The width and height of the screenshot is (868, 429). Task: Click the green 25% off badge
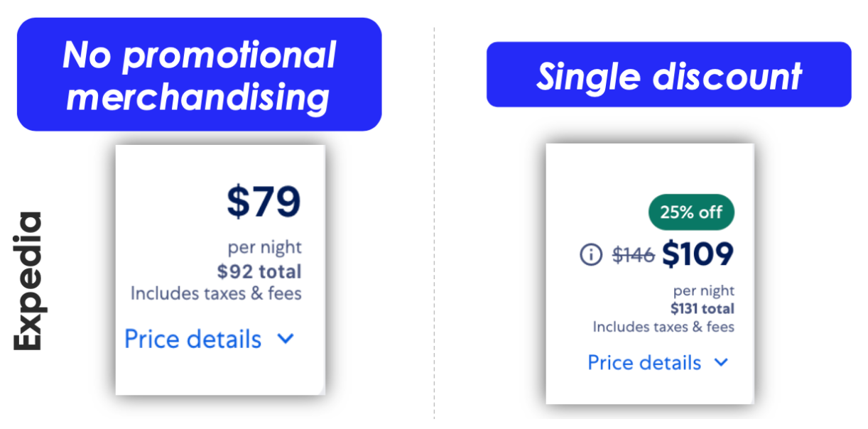pos(691,212)
